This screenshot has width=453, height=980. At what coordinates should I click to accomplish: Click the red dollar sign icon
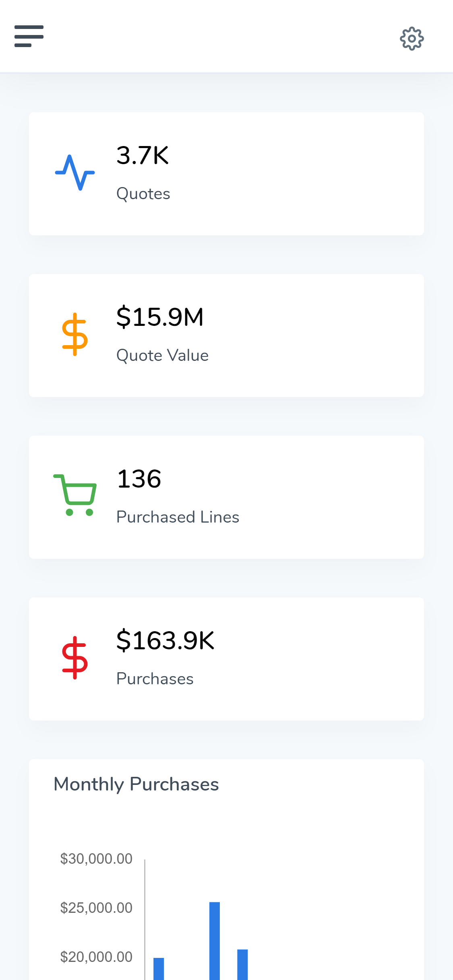(x=75, y=658)
